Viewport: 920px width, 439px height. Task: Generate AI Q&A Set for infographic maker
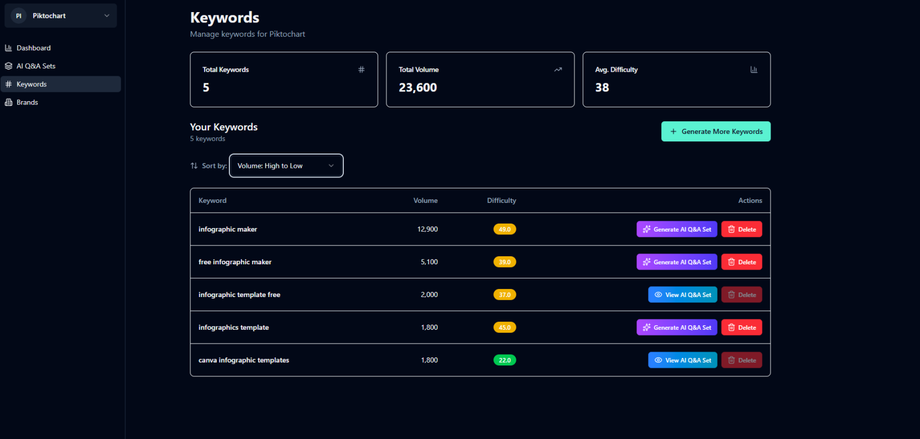click(x=676, y=229)
